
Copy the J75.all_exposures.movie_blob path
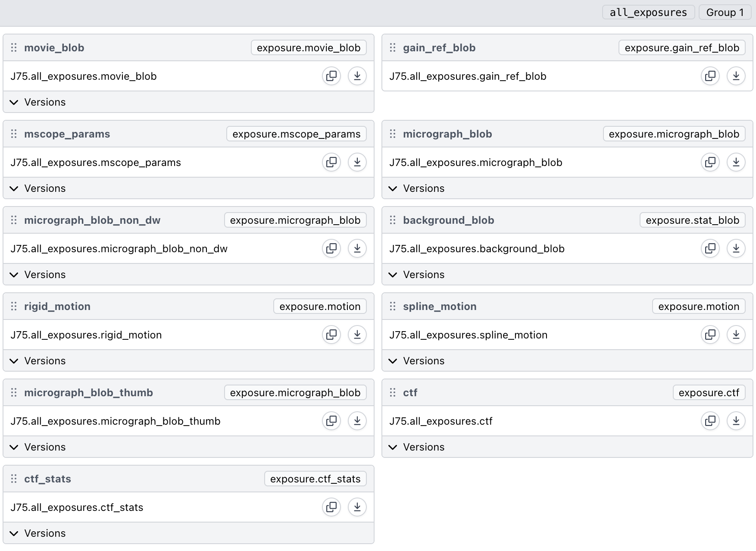[x=331, y=76]
